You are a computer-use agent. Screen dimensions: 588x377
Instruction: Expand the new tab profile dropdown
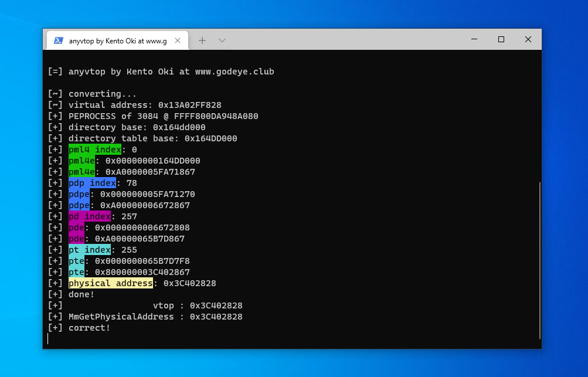(x=222, y=40)
